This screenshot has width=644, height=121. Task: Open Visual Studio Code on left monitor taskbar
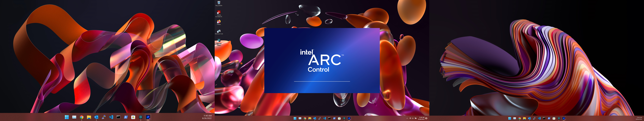click(x=111, y=117)
